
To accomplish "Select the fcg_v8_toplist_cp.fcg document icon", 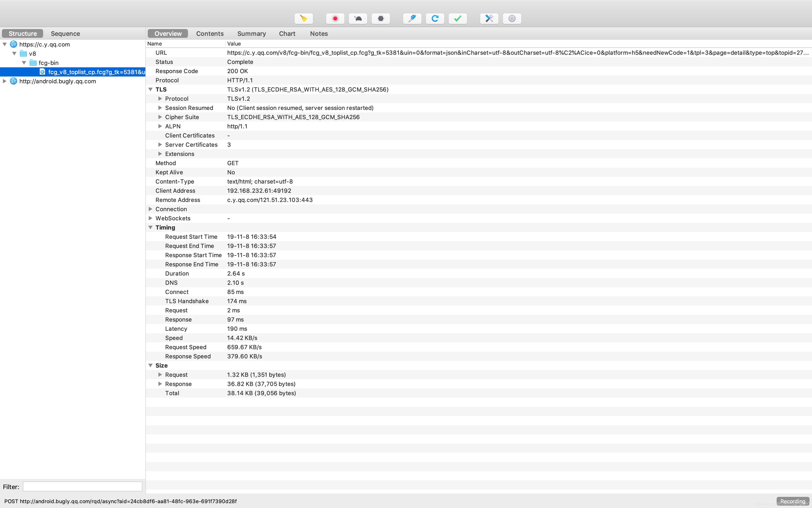I will [42, 72].
